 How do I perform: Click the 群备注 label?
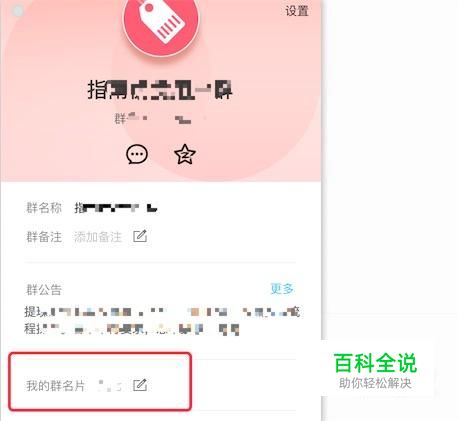44,237
